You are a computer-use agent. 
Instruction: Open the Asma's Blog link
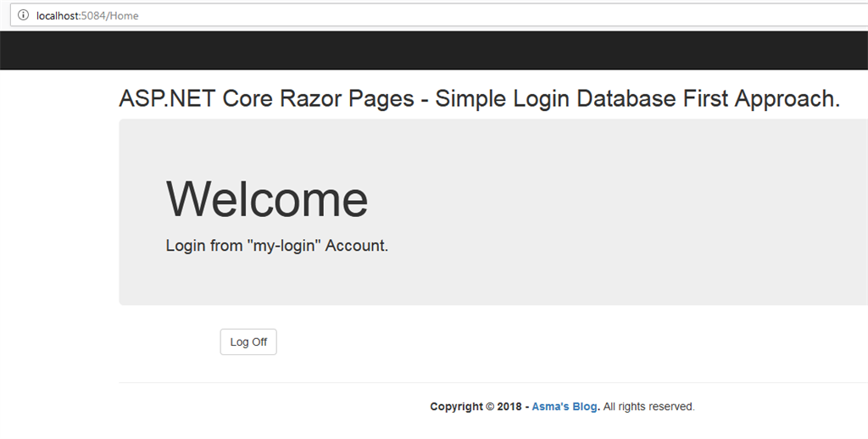coord(565,407)
